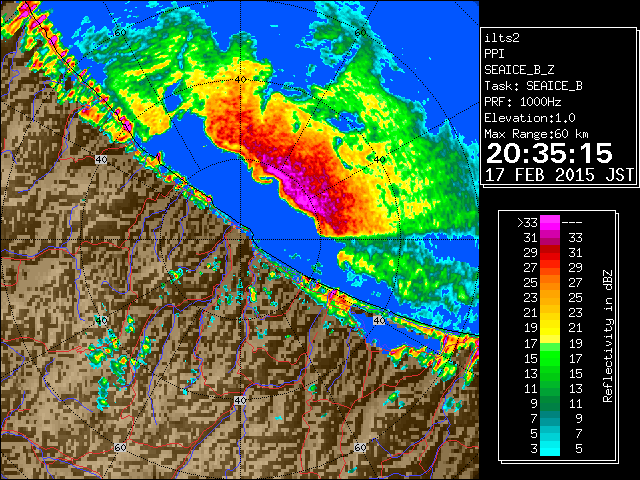Click the 60 km ring label in the northeast

(x=360, y=33)
